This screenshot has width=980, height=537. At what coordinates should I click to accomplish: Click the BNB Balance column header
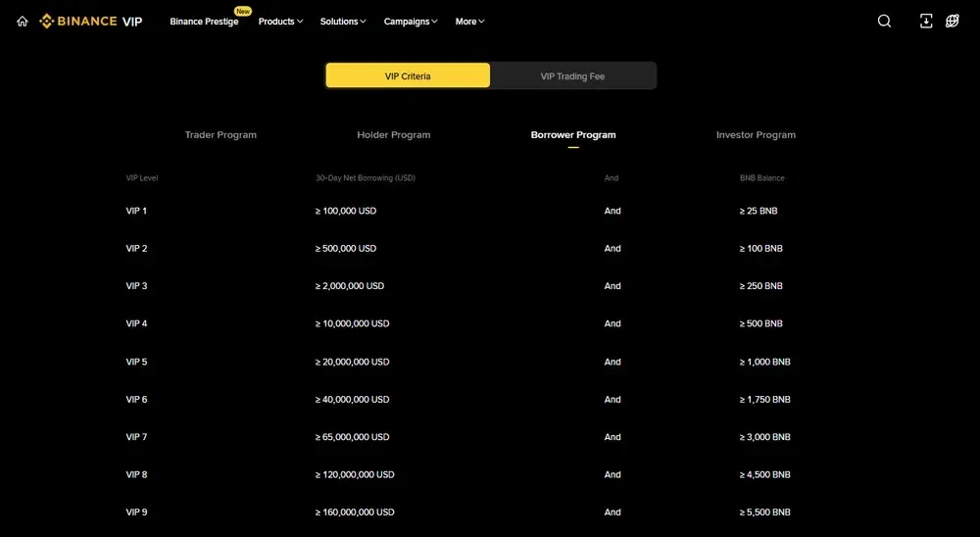point(761,178)
